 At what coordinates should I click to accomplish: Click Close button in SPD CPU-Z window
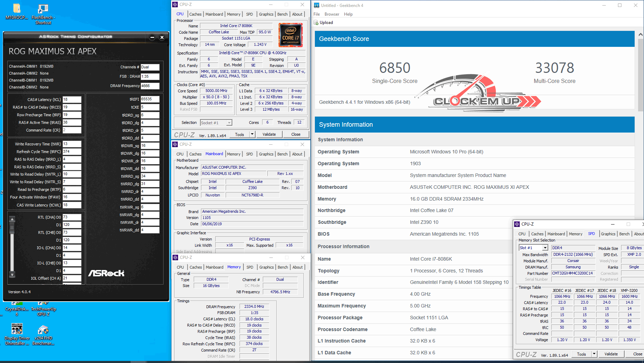pos(637,354)
